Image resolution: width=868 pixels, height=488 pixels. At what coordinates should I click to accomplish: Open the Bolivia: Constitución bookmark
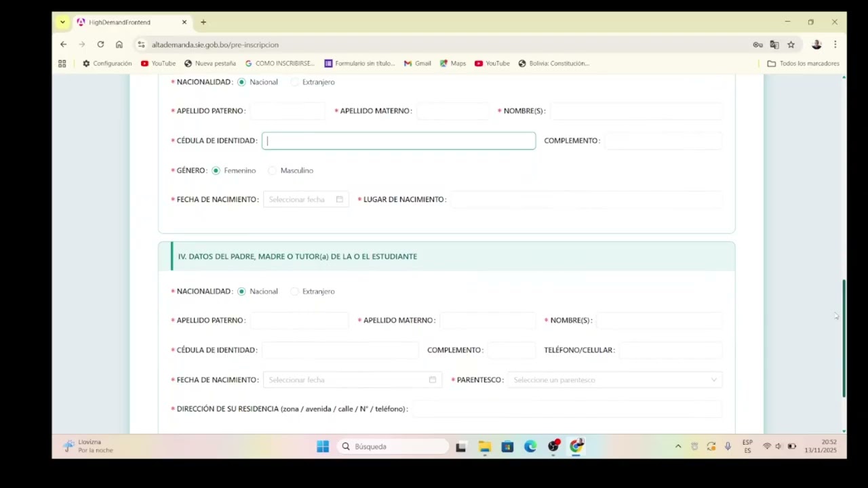click(x=553, y=64)
